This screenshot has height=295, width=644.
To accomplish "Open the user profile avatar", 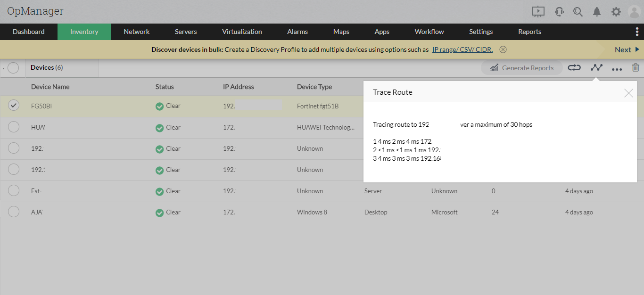I will (x=635, y=12).
